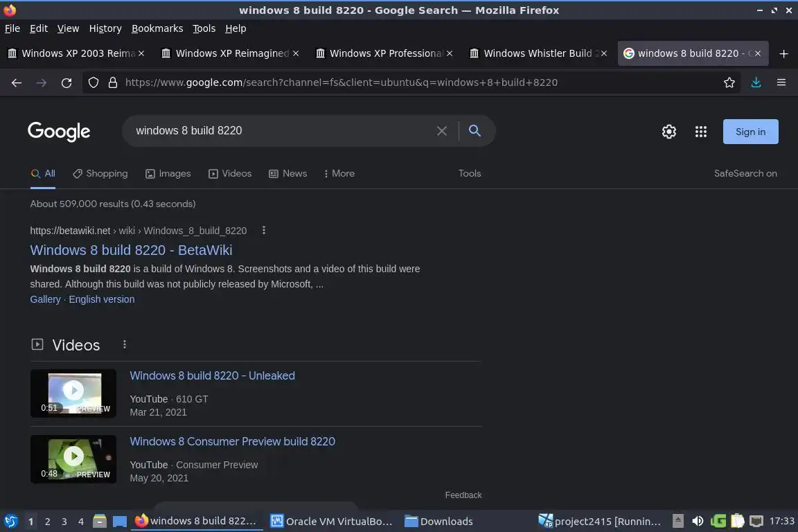The image size is (798, 532).
Task: Close the Windows XP 2003 Reimagined tab
Action: [x=141, y=53]
